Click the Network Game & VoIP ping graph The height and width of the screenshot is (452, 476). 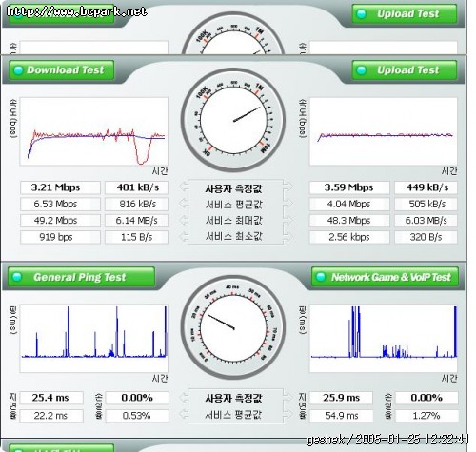[x=384, y=339]
